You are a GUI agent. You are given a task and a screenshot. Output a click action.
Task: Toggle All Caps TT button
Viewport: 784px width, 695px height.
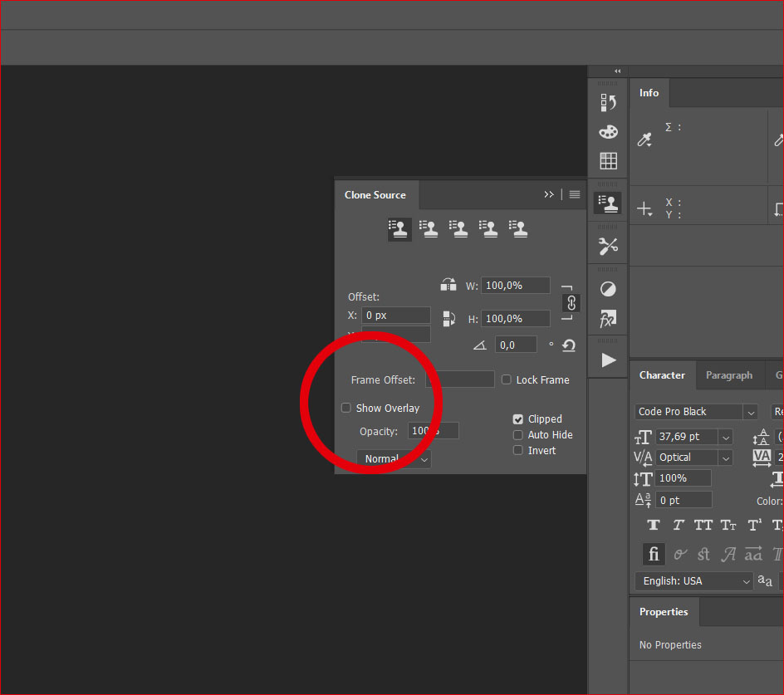(703, 525)
